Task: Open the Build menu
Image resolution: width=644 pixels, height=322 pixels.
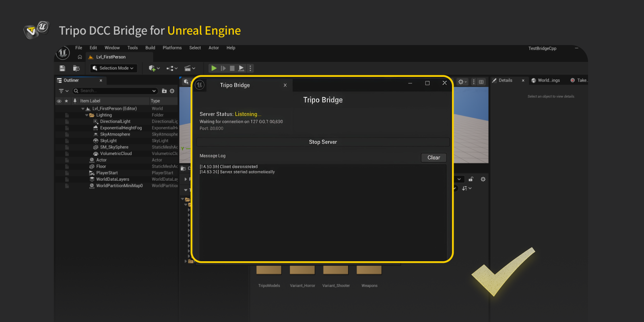Action: point(150,48)
